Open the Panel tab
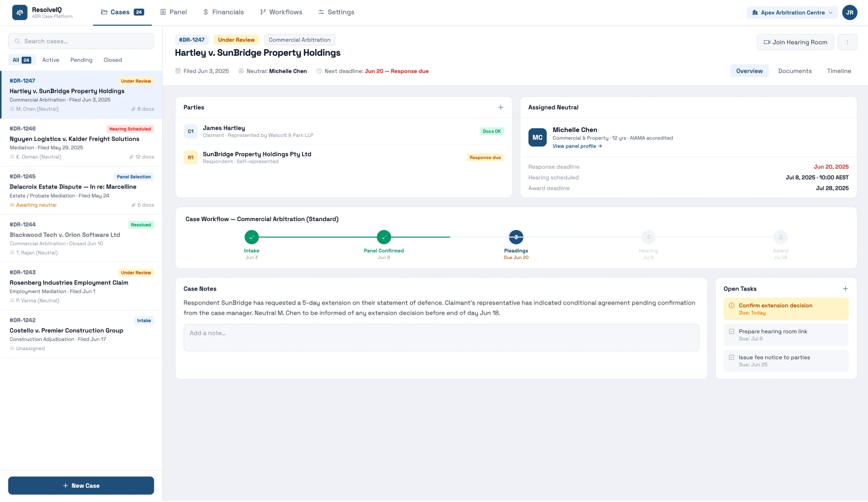The height and width of the screenshot is (502, 868). (174, 12)
